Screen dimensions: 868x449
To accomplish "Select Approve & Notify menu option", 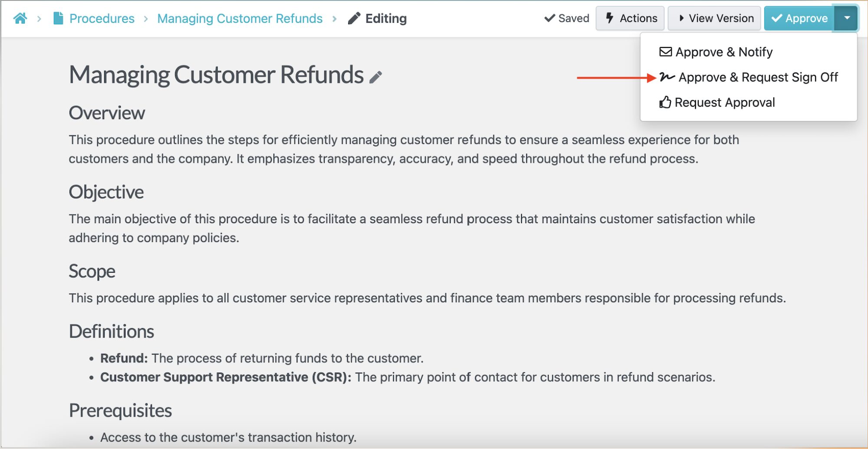I will coord(724,52).
